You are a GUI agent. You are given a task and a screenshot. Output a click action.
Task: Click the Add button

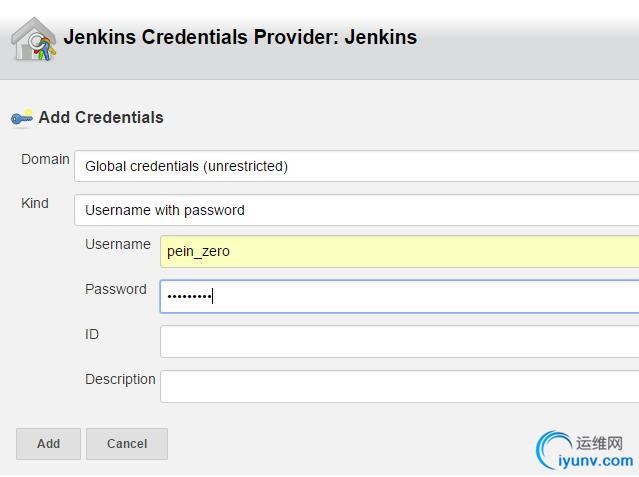pyautogui.click(x=48, y=444)
